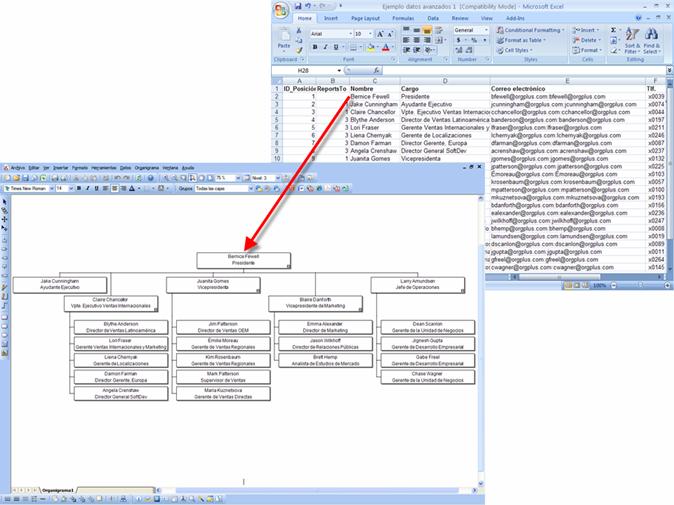The width and height of the screenshot is (674, 505).
Task: Click the Paste button in Excel
Action: point(284,40)
